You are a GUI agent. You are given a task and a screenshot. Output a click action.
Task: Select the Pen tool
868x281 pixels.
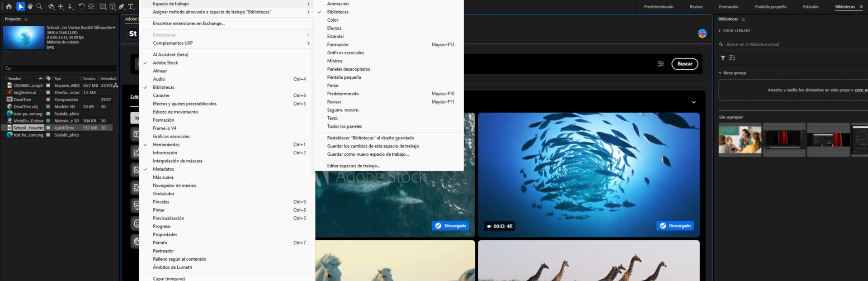tap(122, 6)
